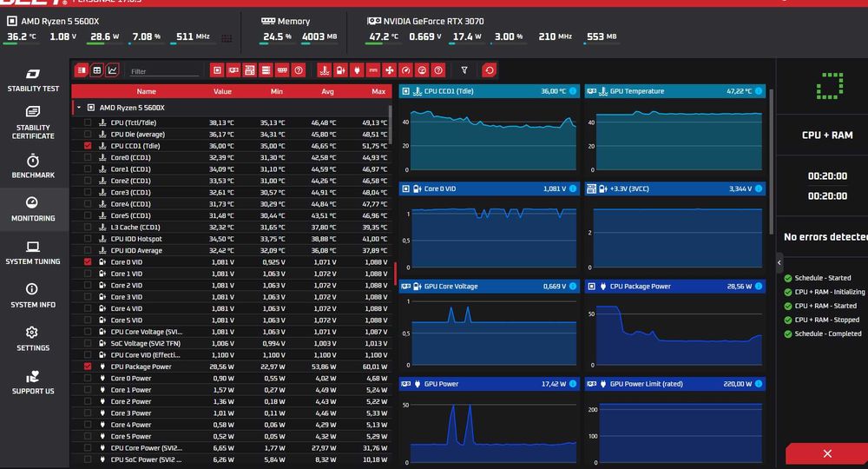Open Benchmark section
Screen dimensions: 868x469
[33, 166]
